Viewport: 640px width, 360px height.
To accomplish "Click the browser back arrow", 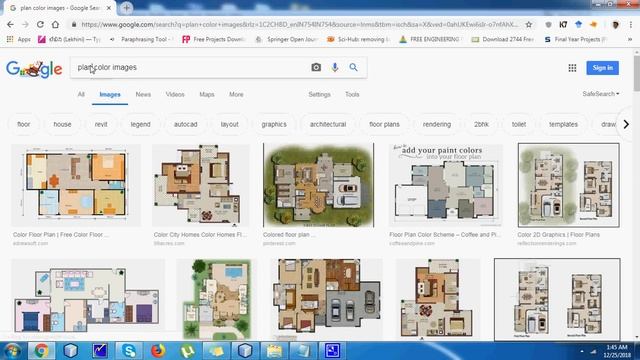I will coord(10,24).
